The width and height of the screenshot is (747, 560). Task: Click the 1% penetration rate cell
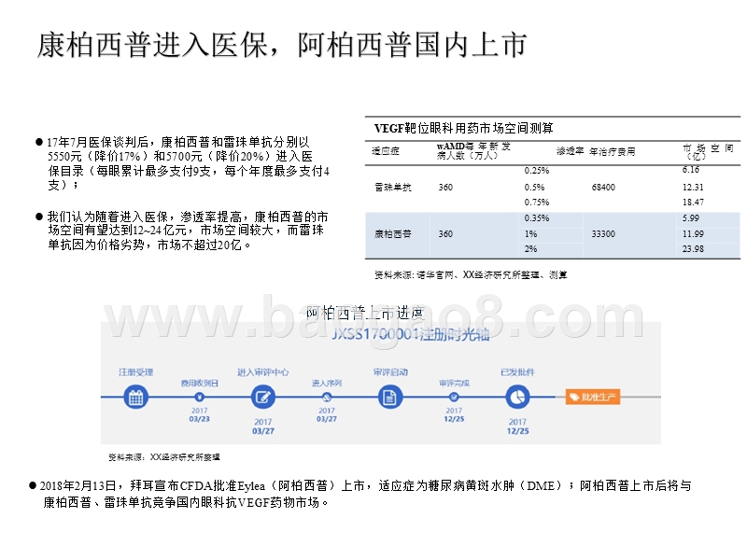click(530, 234)
